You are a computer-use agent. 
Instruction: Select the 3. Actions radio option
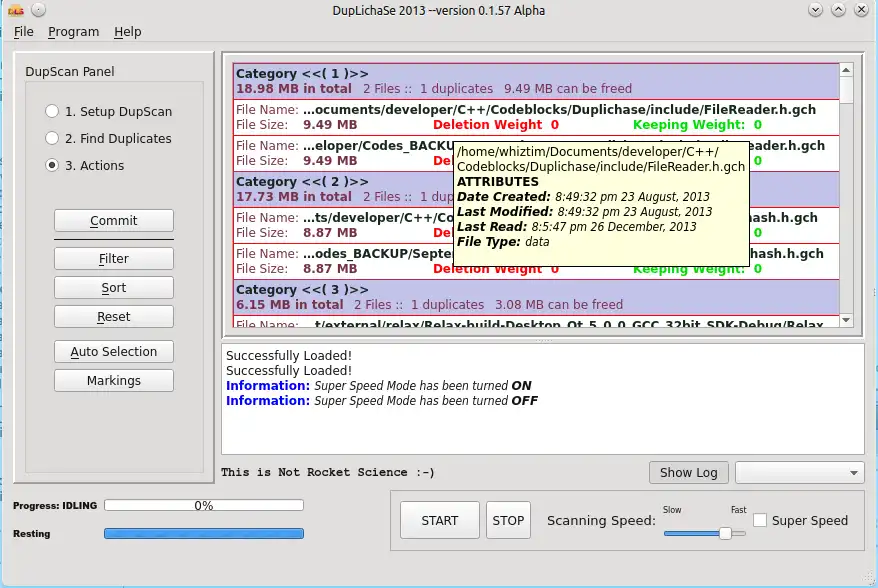tap(85, 165)
